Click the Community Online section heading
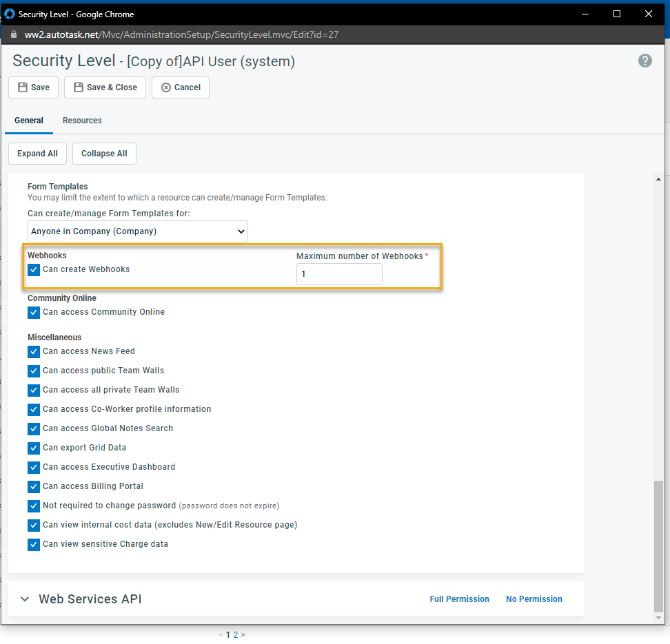Screen dimensions: 670x644 [x=62, y=298]
